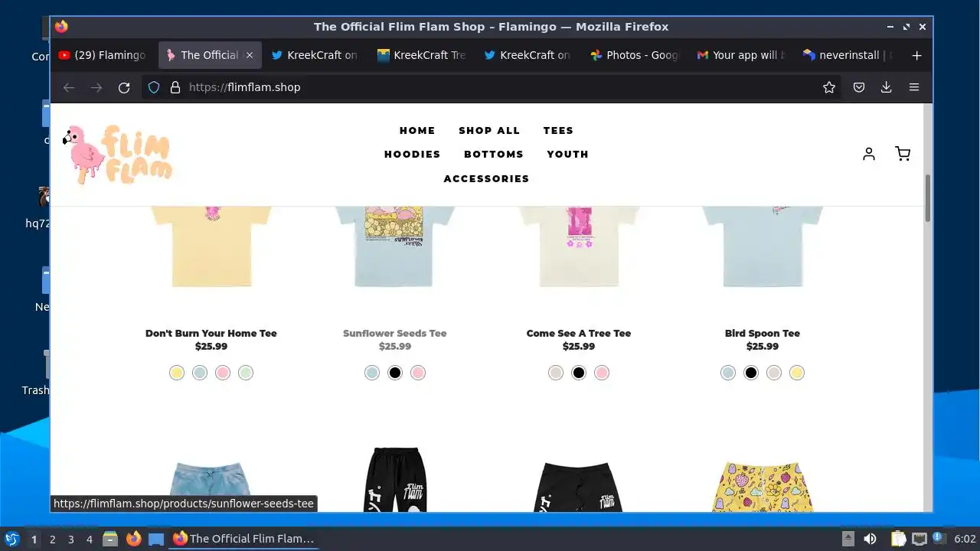Click the yellow patterned shorts image
980x551 pixels.
pos(763,486)
